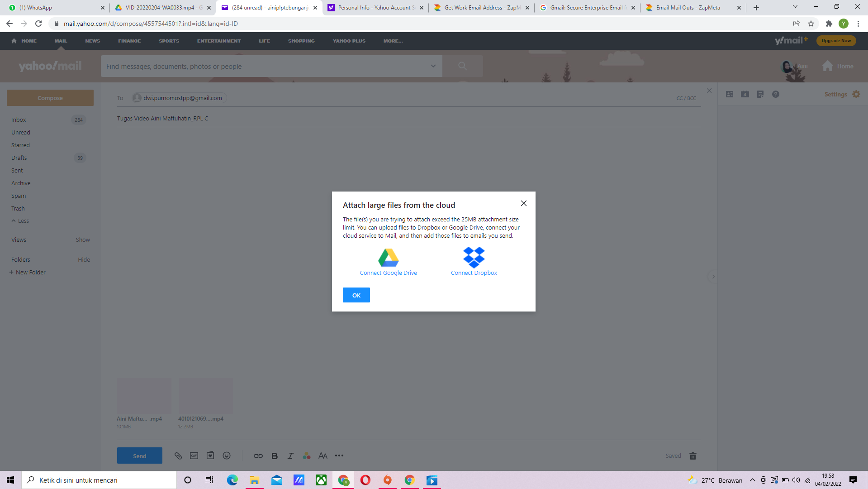Open Connect Google Drive link
The image size is (868, 489).
point(388,273)
